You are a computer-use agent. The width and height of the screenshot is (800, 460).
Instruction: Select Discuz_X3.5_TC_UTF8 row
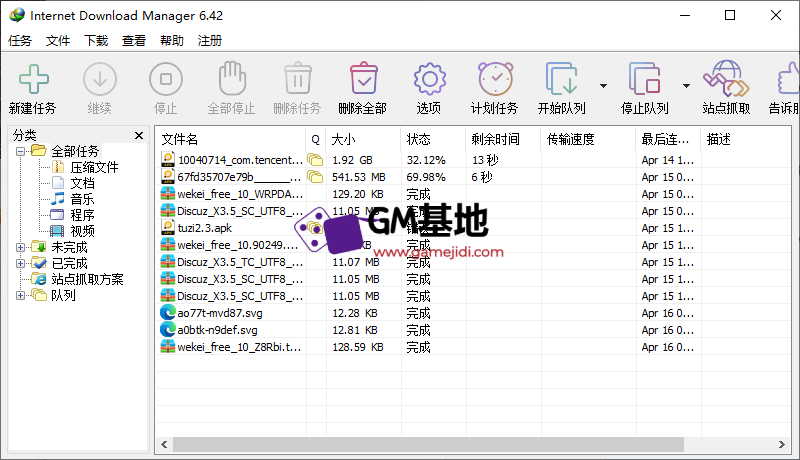click(x=473, y=262)
